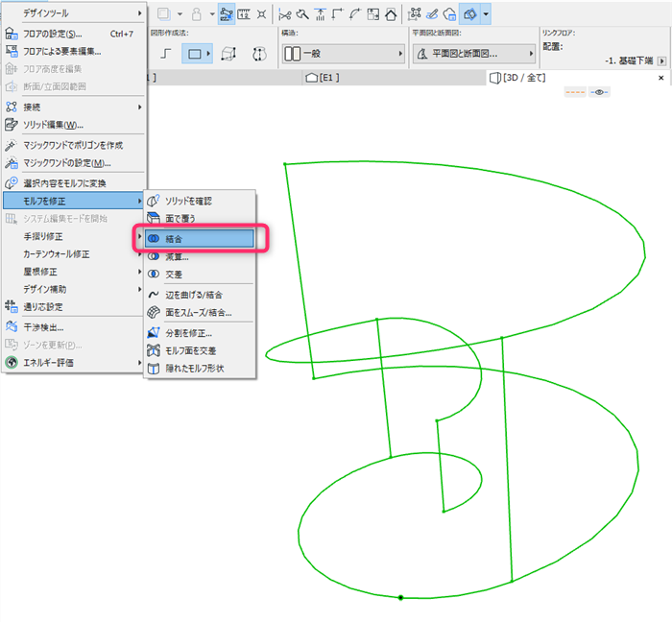Click the cloud toolbar icon

[449, 14]
